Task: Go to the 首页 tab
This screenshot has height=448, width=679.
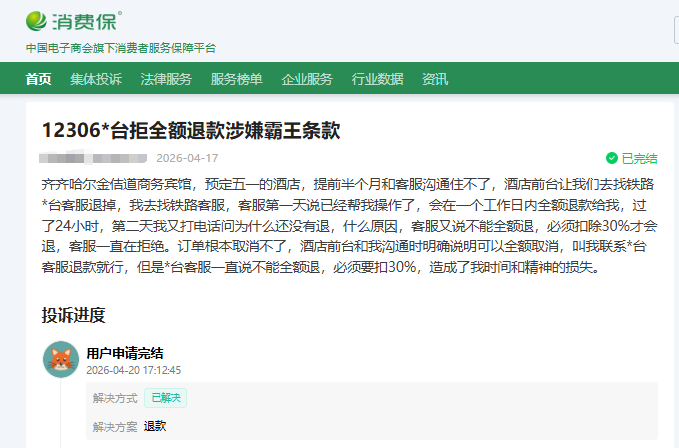Action: (x=38, y=79)
